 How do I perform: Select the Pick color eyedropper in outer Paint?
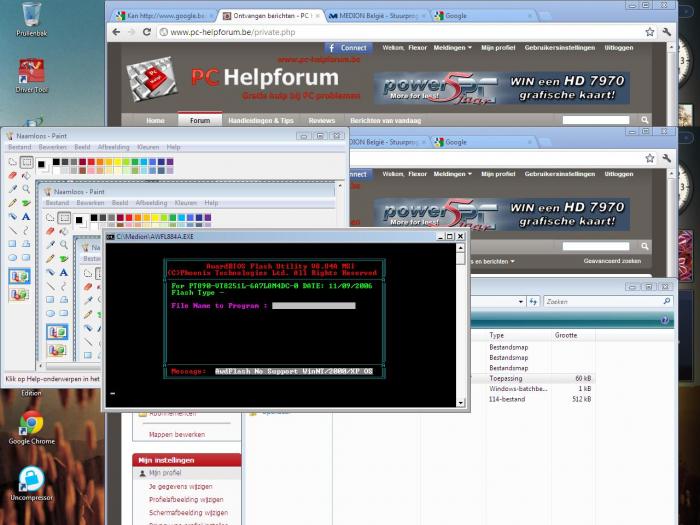pos(12,189)
